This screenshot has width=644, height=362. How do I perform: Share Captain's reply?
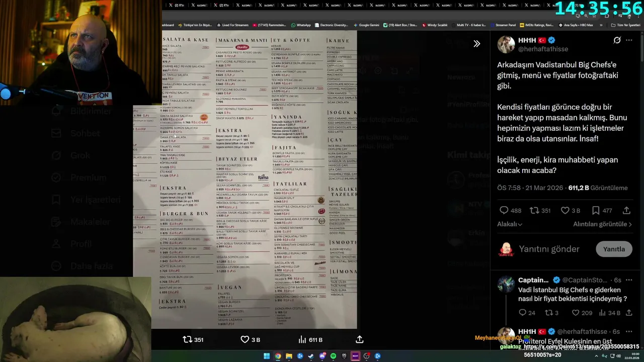tap(629, 313)
